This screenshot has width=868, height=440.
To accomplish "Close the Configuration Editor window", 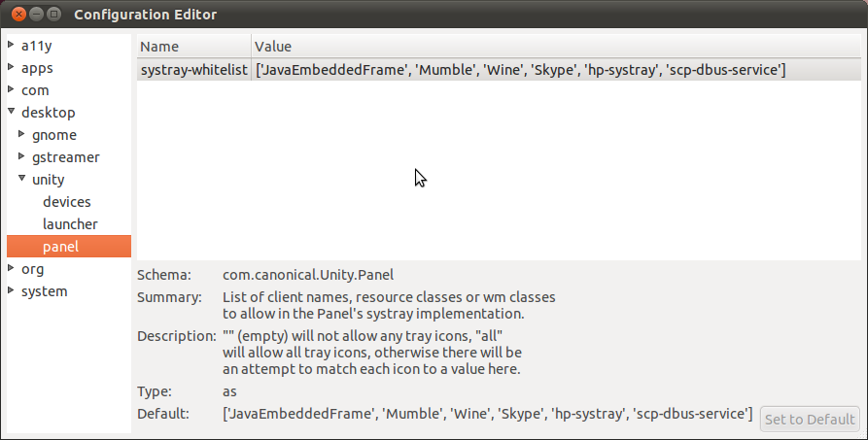I will coord(16,15).
